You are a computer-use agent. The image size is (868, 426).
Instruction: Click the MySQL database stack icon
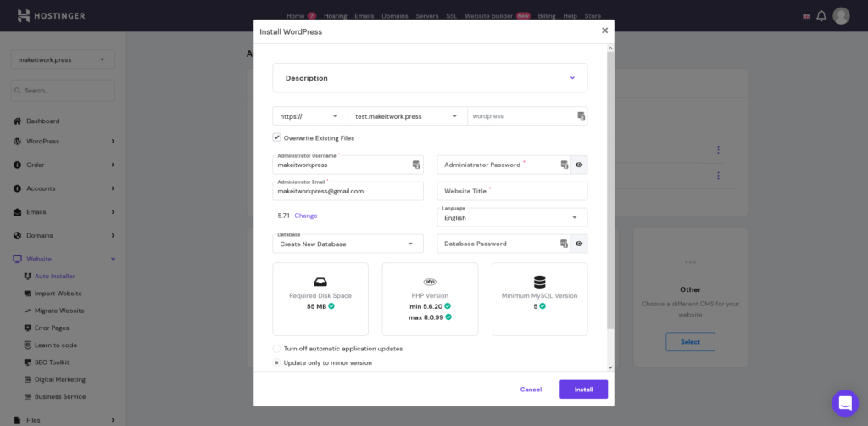point(539,282)
